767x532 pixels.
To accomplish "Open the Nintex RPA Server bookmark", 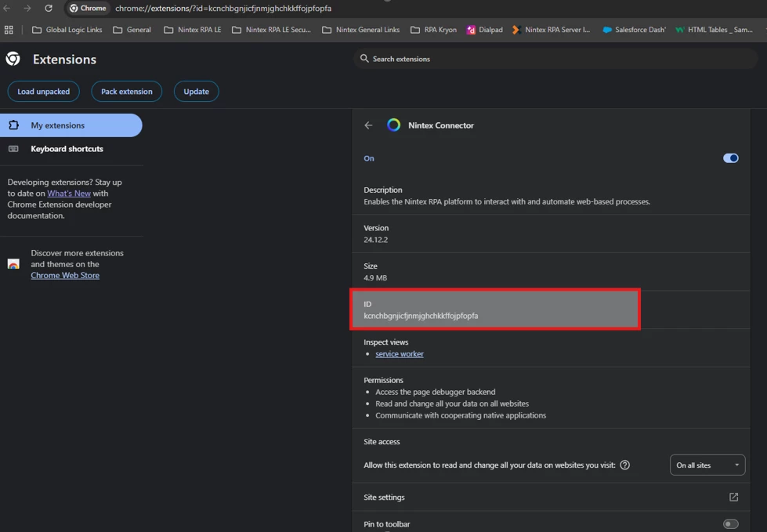I will [x=552, y=30].
